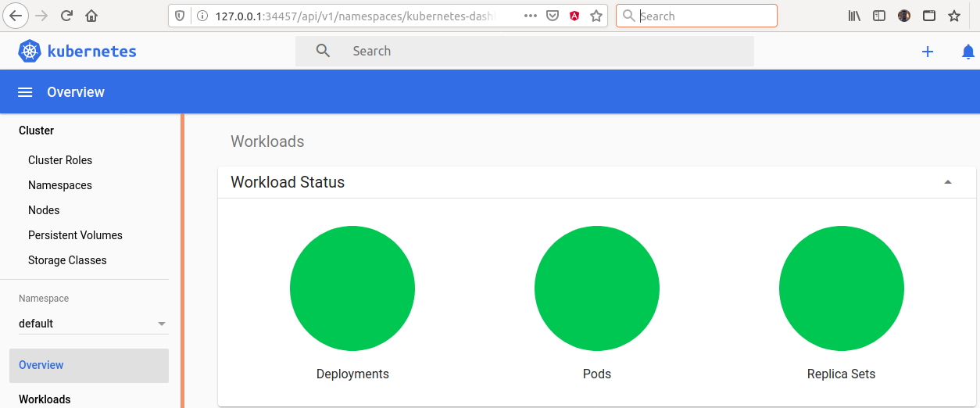Open Storage Classes
Screen dimensions: 980x408
click(x=67, y=260)
